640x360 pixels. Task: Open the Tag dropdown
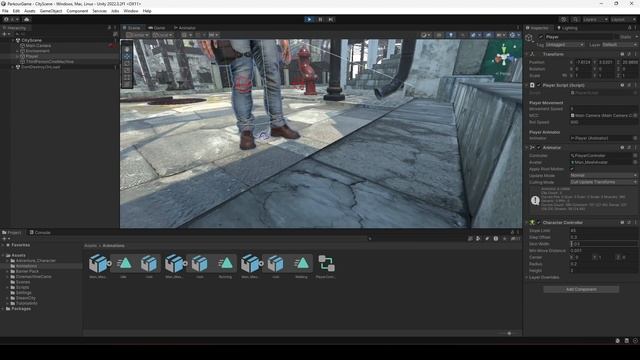click(x=565, y=44)
